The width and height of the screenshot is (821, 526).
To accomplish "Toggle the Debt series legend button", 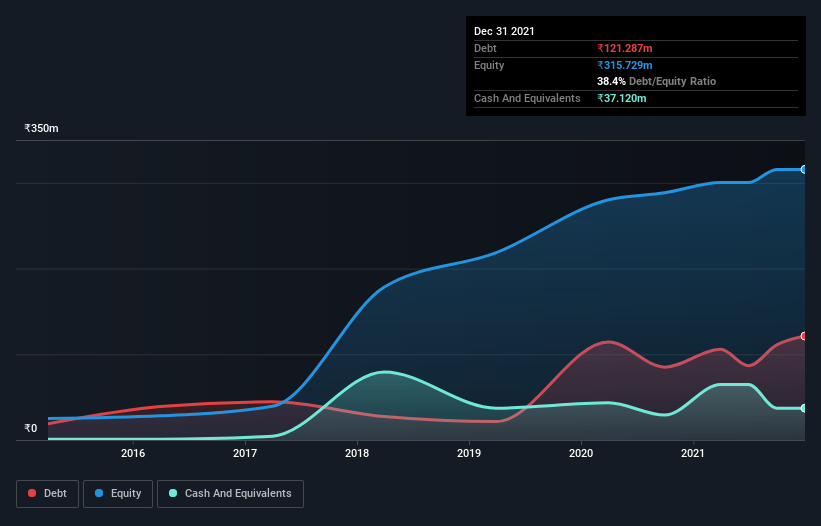I will [47, 494].
